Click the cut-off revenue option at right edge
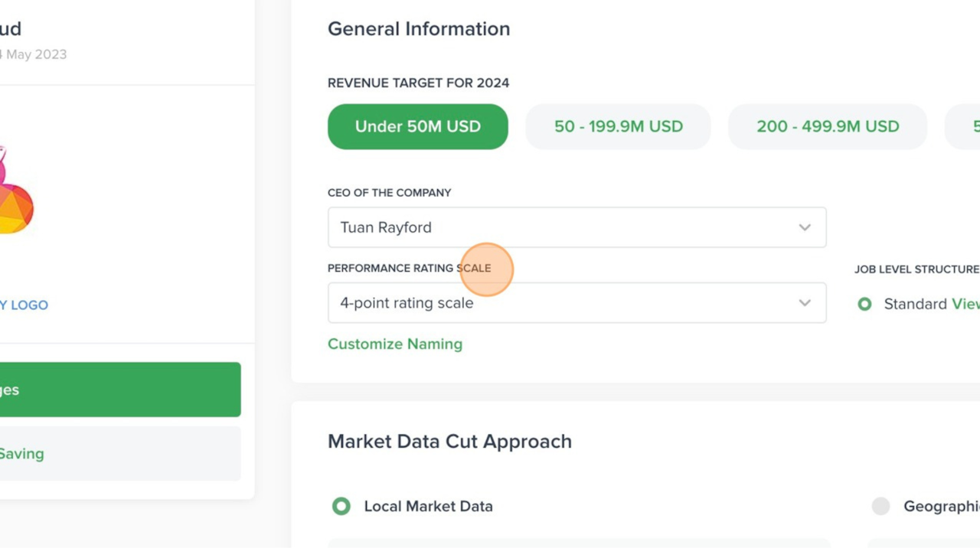This screenshot has height=548, width=980. click(x=966, y=126)
